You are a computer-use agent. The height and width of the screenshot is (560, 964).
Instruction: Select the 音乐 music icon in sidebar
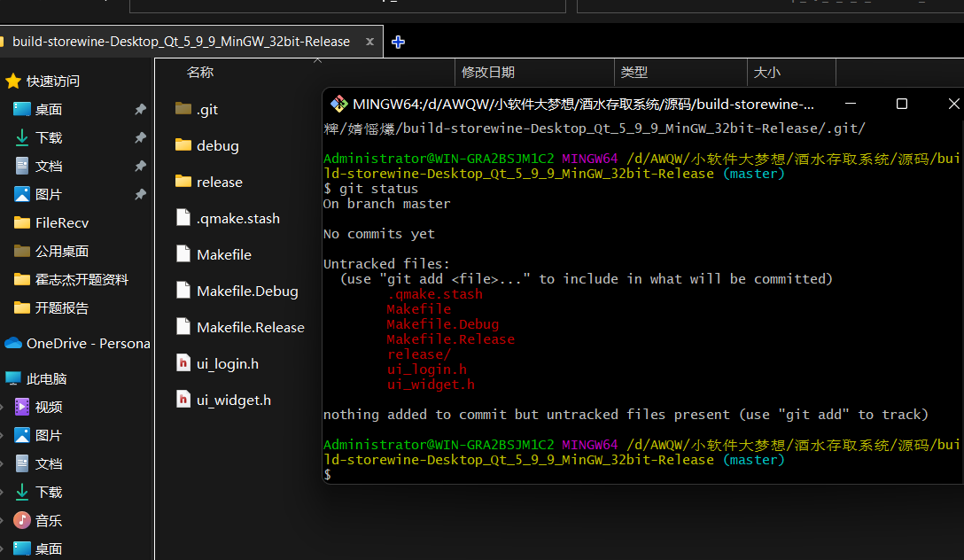[22, 520]
